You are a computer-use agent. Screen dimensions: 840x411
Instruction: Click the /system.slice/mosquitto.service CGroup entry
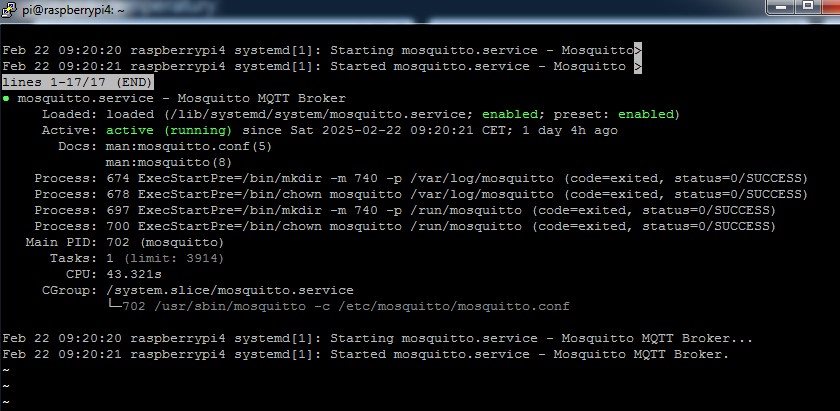click(230, 290)
